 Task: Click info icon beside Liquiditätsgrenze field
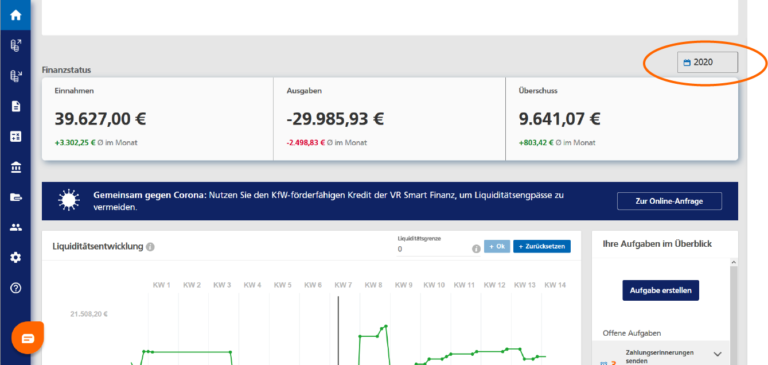click(476, 249)
